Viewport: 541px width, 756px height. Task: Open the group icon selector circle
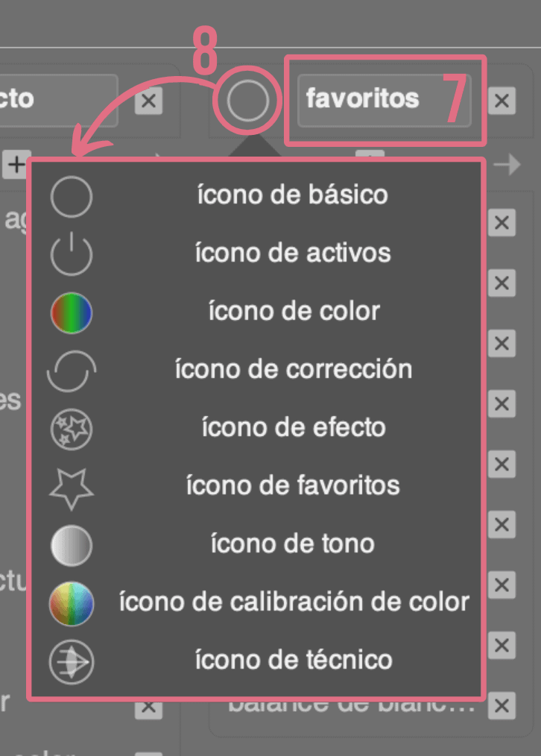[247, 101]
